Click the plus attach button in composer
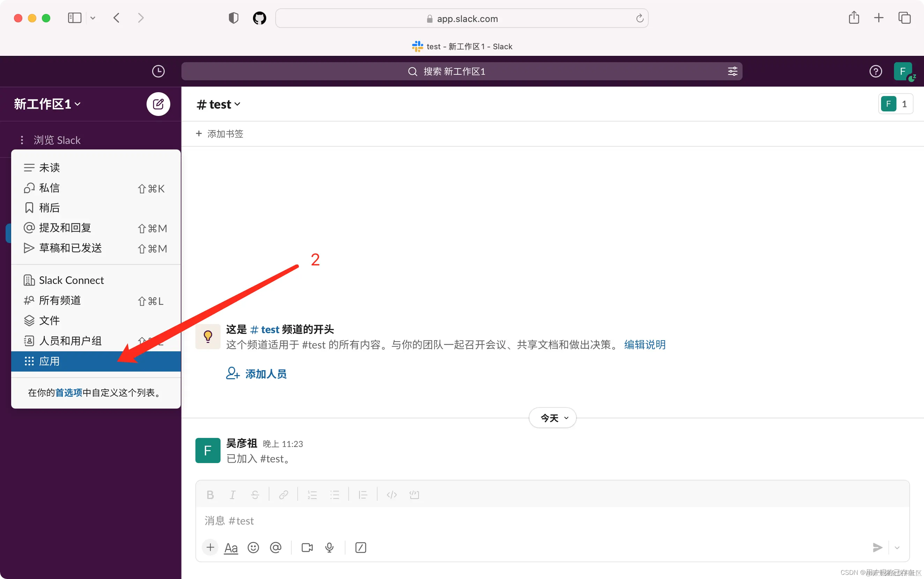Screen dimensions: 924x579 click(210, 548)
